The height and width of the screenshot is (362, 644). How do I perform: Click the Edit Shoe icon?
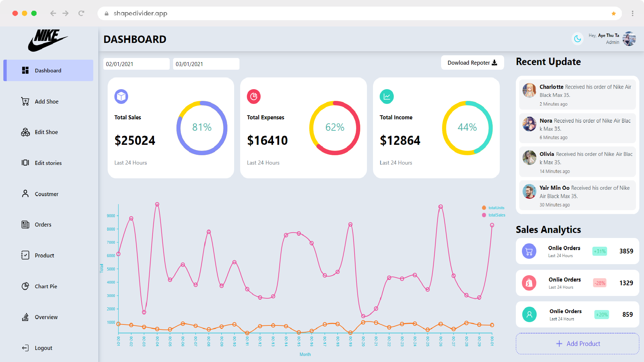tap(25, 132)
